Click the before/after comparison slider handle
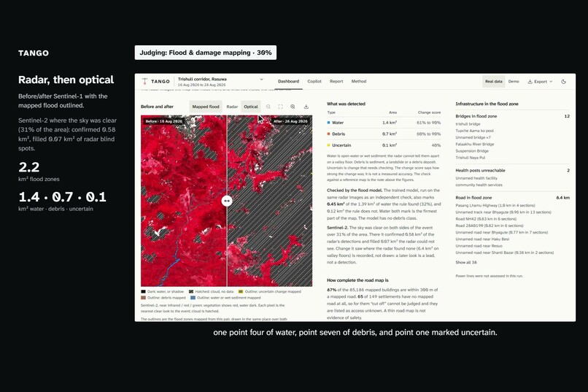This screenshot has height=392, width=588. [x=226, y=201]
